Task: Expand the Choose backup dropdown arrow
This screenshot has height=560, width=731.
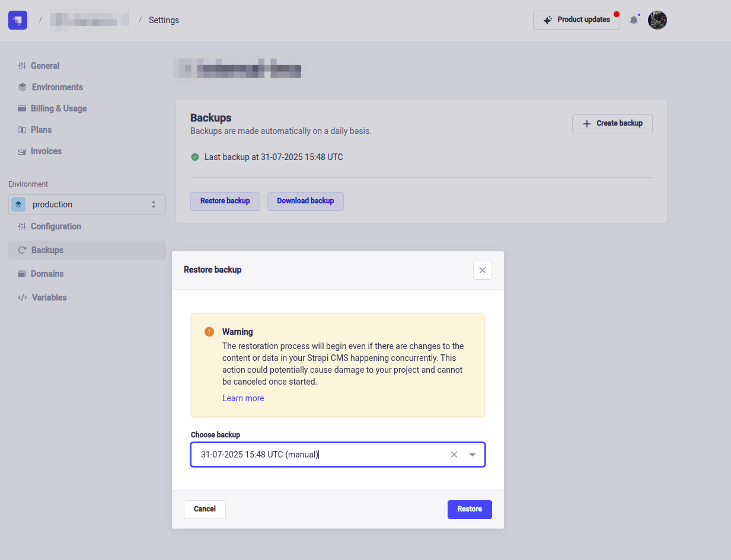Action: [473, 455]
